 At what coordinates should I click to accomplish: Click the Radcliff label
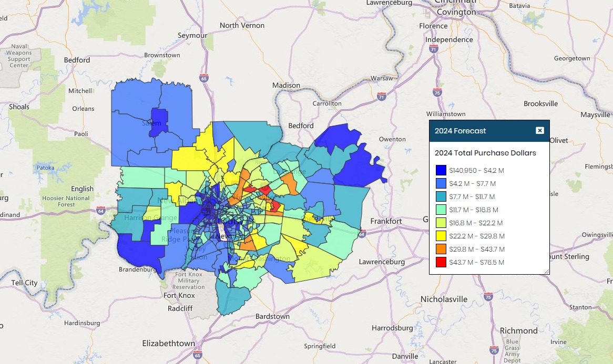click(180, 308)
